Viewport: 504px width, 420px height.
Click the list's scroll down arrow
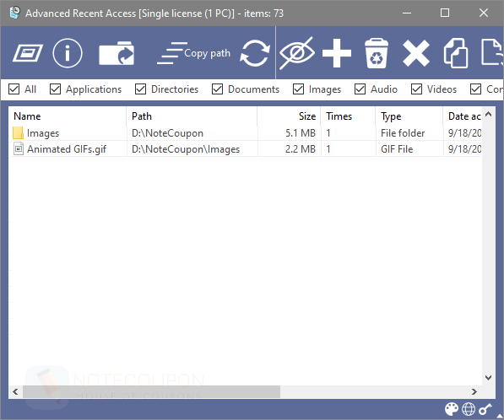tap(488, 378)
